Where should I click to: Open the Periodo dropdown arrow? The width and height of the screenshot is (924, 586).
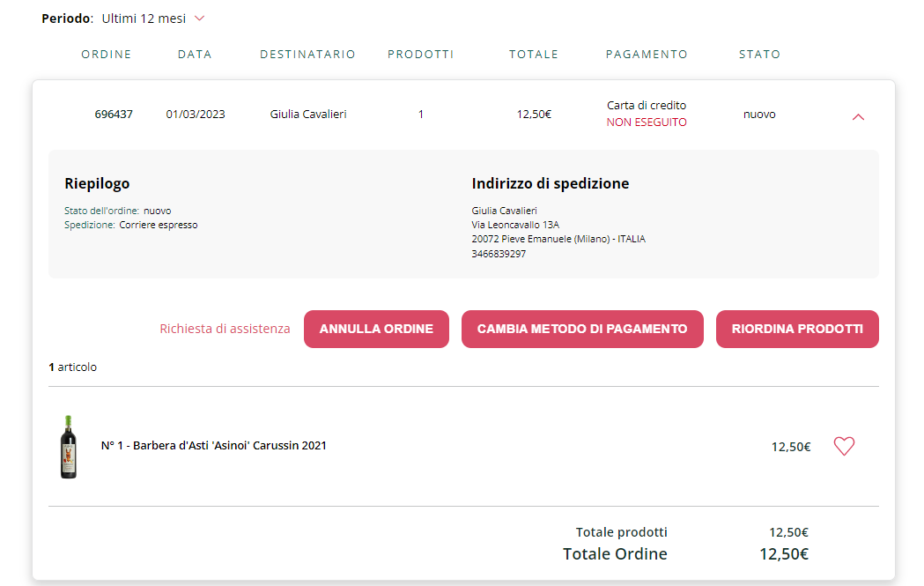(200, 19)
